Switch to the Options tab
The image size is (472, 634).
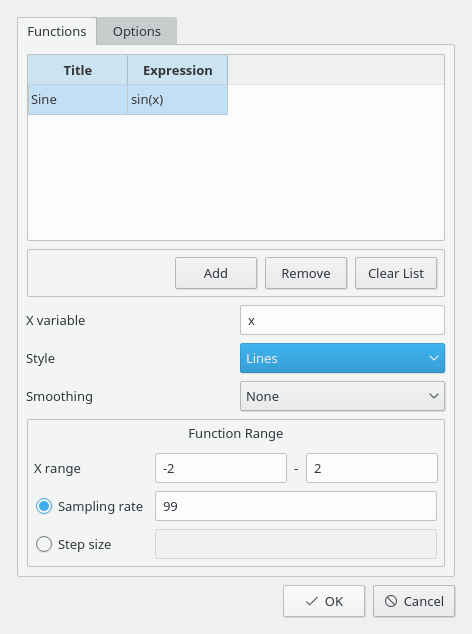137,31
